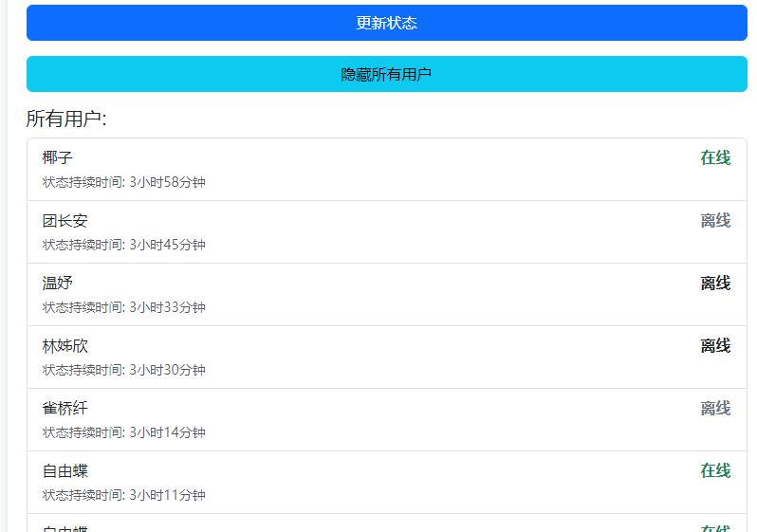757x532 pixels.
Task: Click 在线 status next to 椰子
Action: 715,157
